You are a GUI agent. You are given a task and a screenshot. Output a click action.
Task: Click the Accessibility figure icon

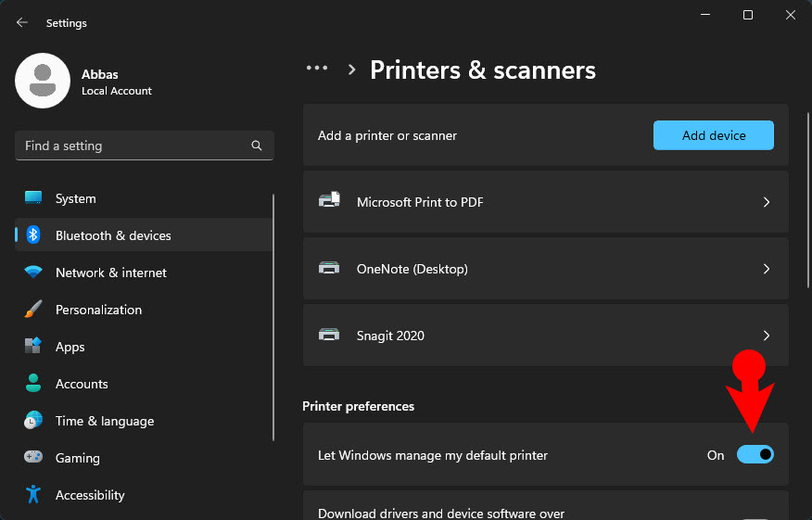pos(33,494)
